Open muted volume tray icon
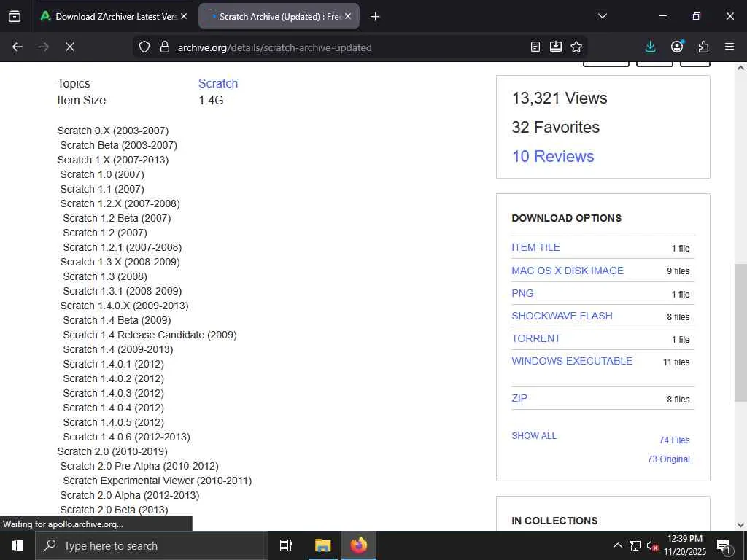Viewport: 747px width, 560px height. tap(652, 545)
